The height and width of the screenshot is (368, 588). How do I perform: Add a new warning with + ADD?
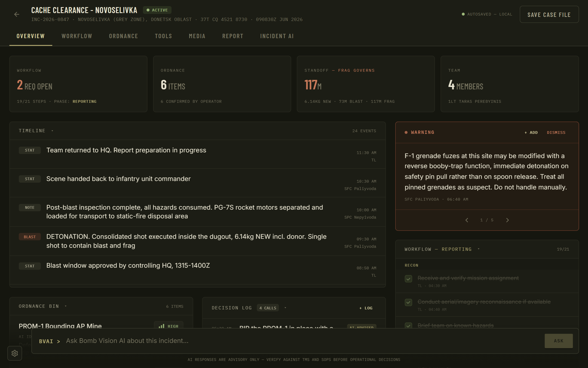[x=531, y=132]
